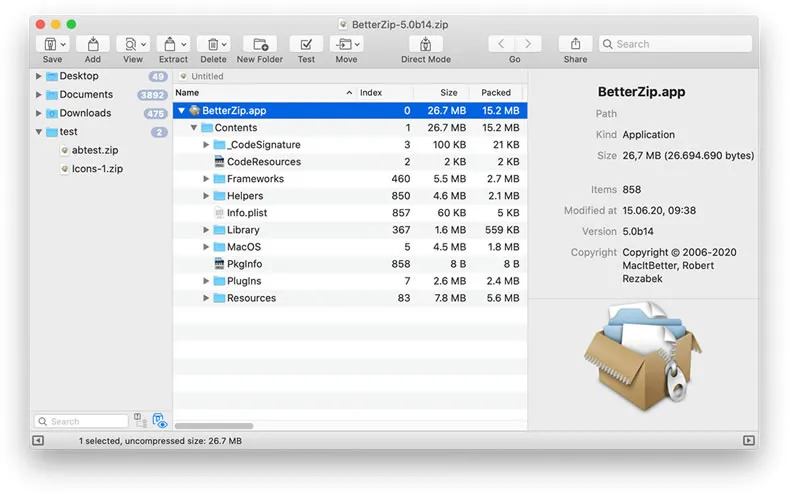Click the Delete trash icon
The height and width of the screenshot is (493, 788).
[213, 44]
